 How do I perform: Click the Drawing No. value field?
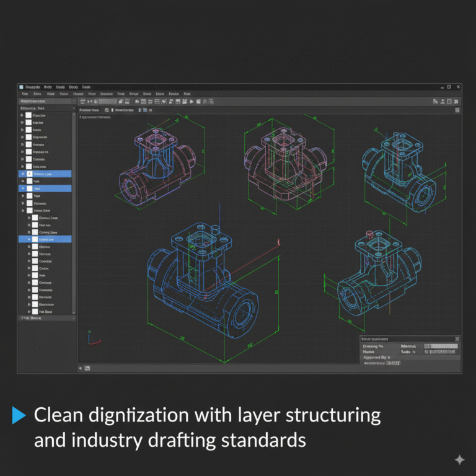[440, 346]
